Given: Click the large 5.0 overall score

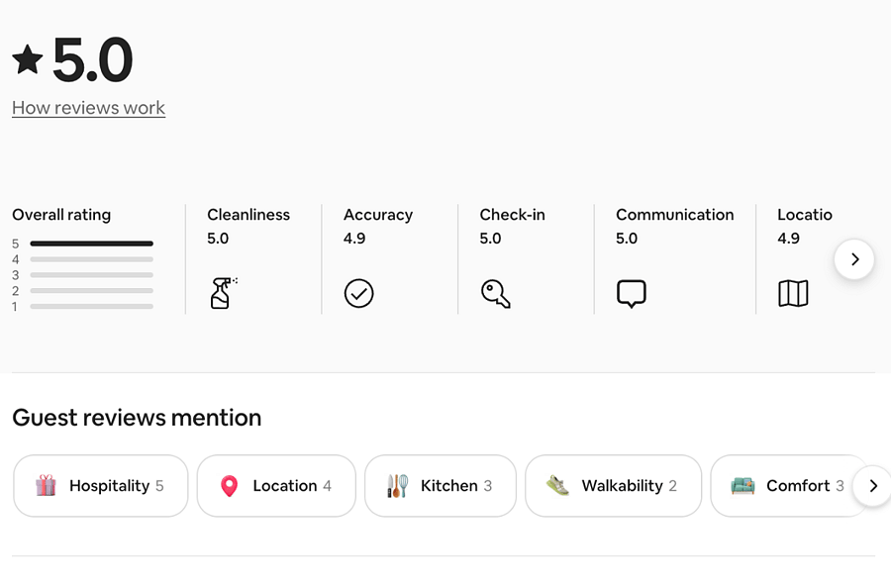Looking at the screenshot, I should (93, 59).
